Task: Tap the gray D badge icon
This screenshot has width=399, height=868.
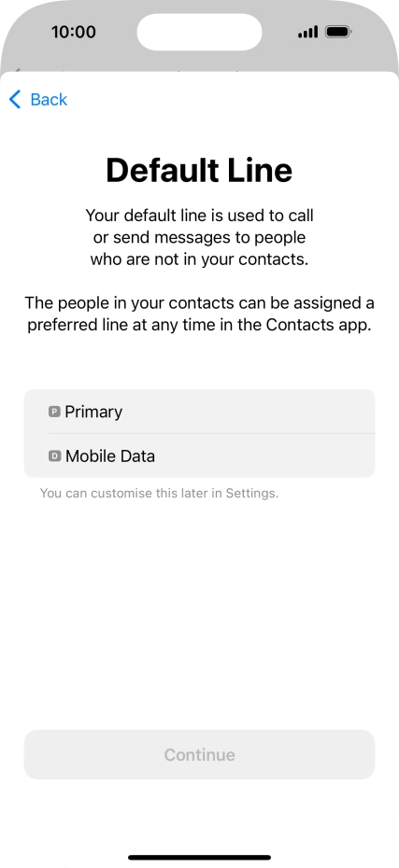Action: tap(54, 455)
